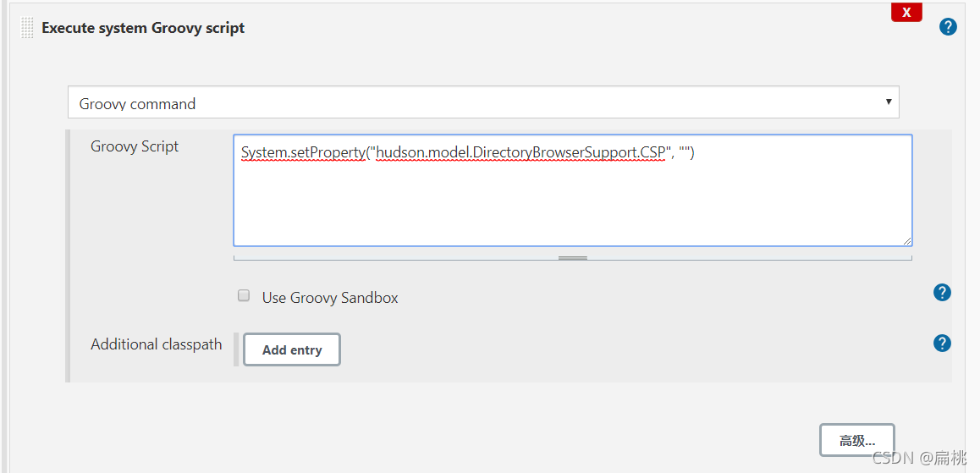The height and width of the screenshot is (473, 980).
Task: Open the Groovy command dropdown
Action: point(483,102)
